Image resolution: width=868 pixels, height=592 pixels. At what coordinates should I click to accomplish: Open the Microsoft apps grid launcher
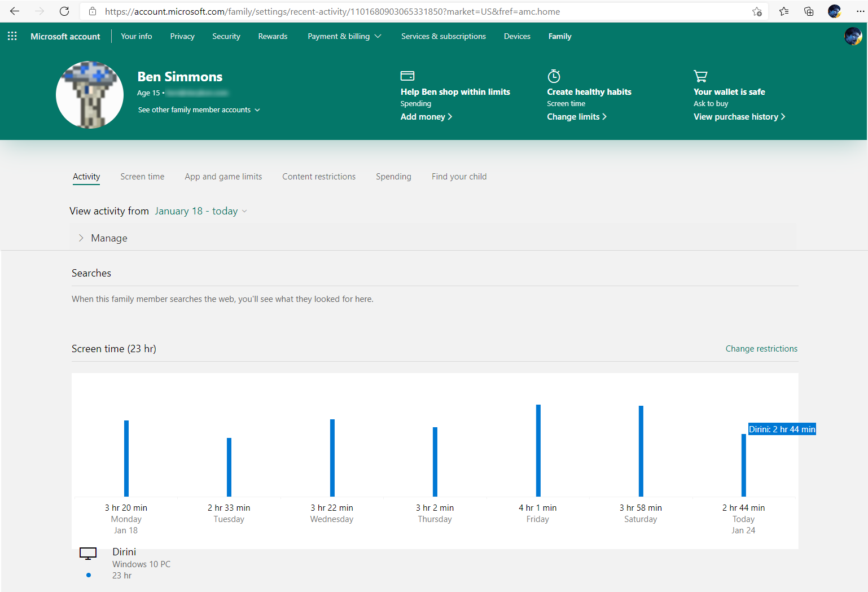[x=12, y=36]
